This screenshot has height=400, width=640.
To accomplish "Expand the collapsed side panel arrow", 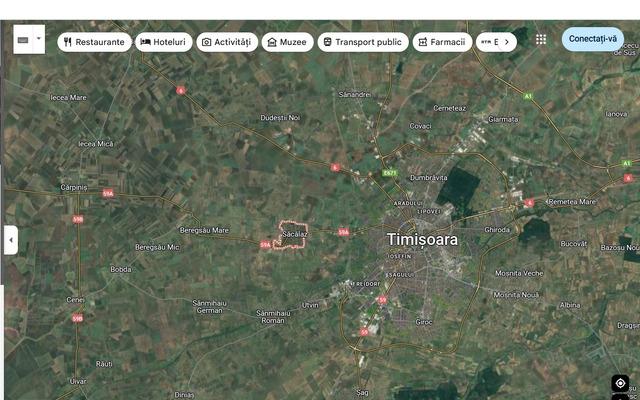I will click(x=10, y=240).
